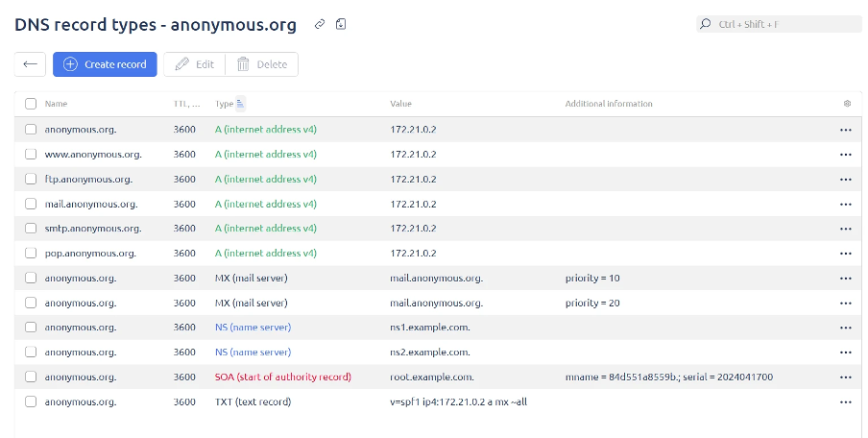Click the TXT (text record) type cell
This screenshot has height=438, width=868.
tap(253, 402)
